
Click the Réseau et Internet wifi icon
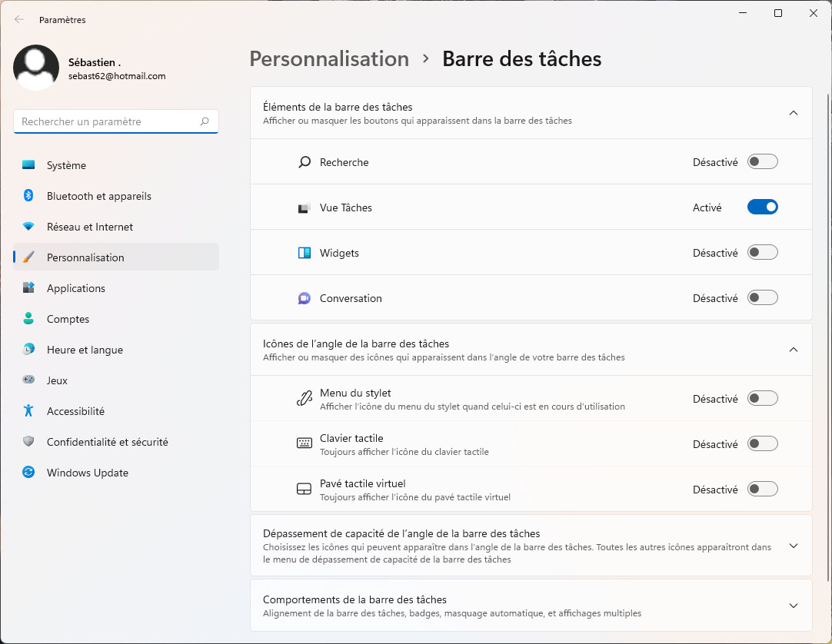coord(28,227)
